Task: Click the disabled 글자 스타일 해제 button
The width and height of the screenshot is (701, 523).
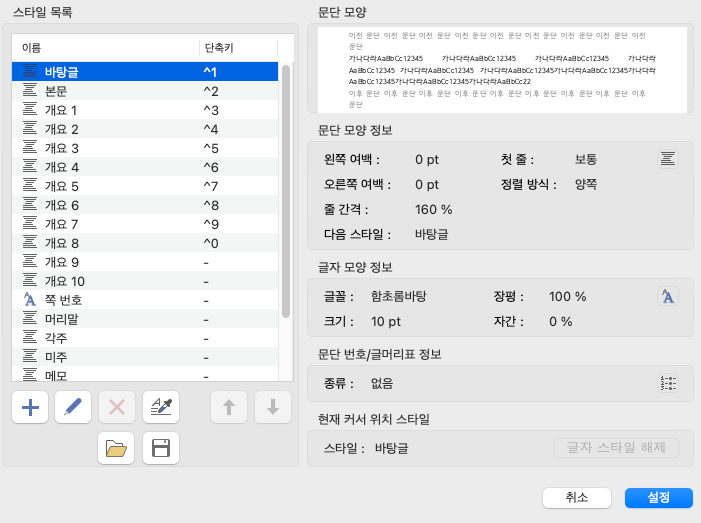Action: 616,447
